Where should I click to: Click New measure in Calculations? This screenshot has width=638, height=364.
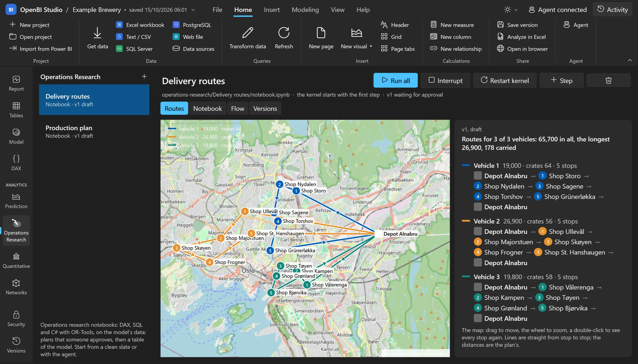click(452, 25)
